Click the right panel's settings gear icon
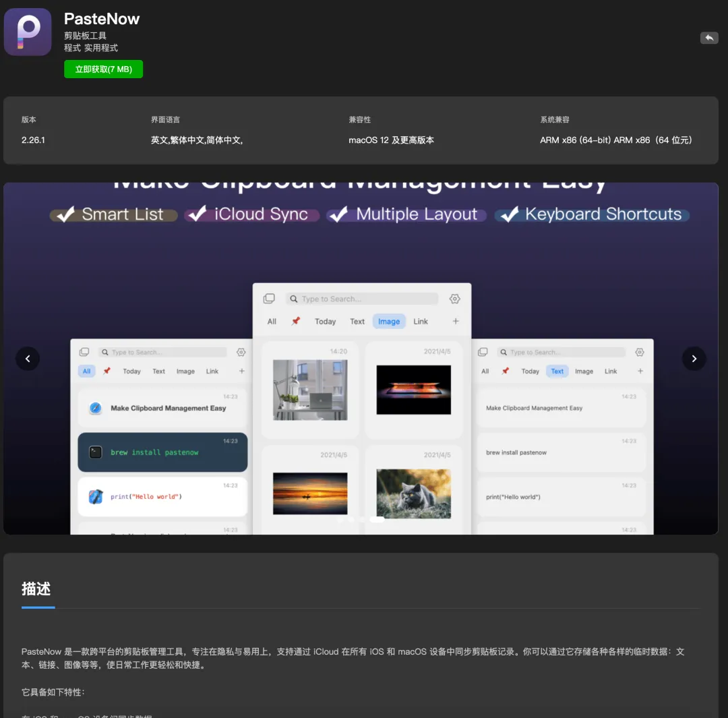 [639, 352]
